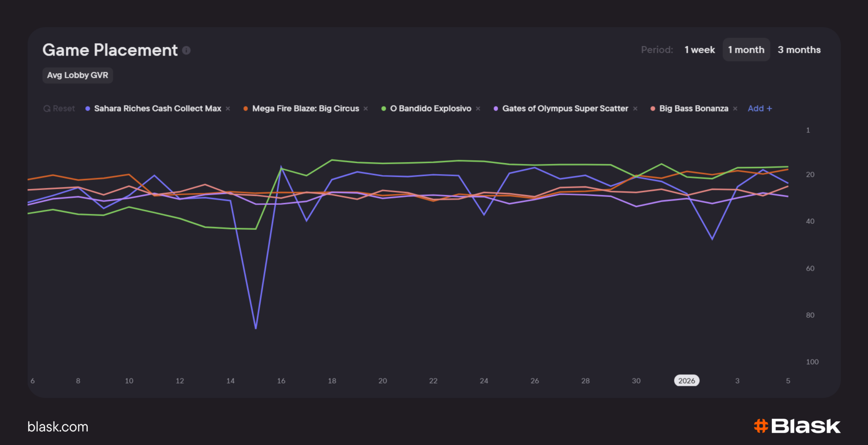Screen dimensions: 868x445
Task: Click Add + to add a game
Action: click(x=760, y=108)
